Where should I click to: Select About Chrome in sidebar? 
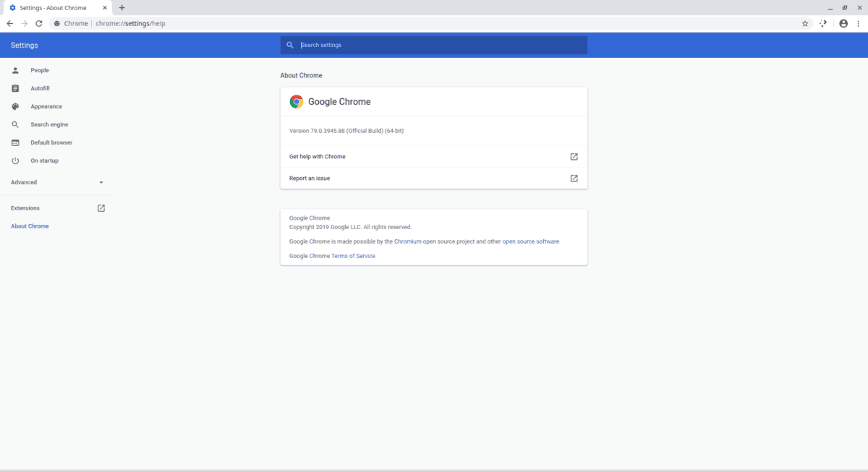30,226
